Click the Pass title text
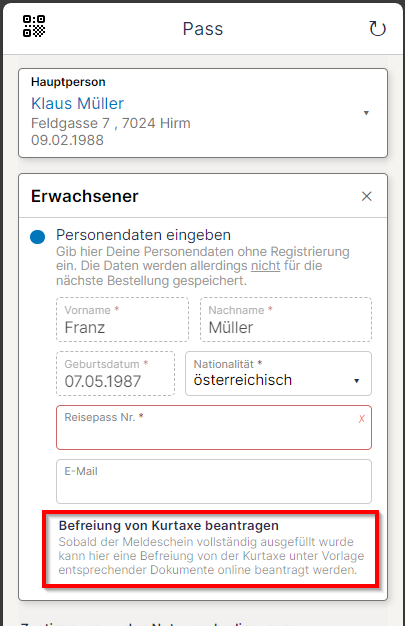The height and width of the screenshot is (626, 405). pos(203,29)
